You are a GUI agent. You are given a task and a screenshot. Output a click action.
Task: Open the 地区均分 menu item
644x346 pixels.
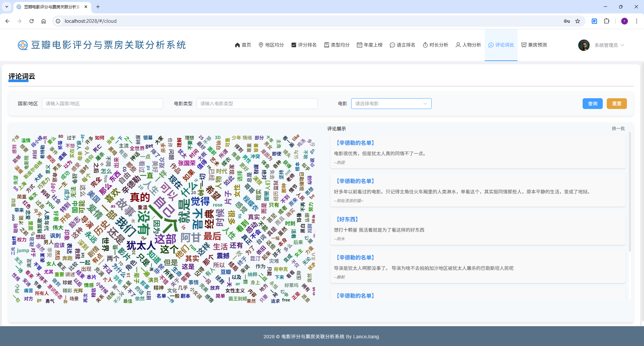271,45
